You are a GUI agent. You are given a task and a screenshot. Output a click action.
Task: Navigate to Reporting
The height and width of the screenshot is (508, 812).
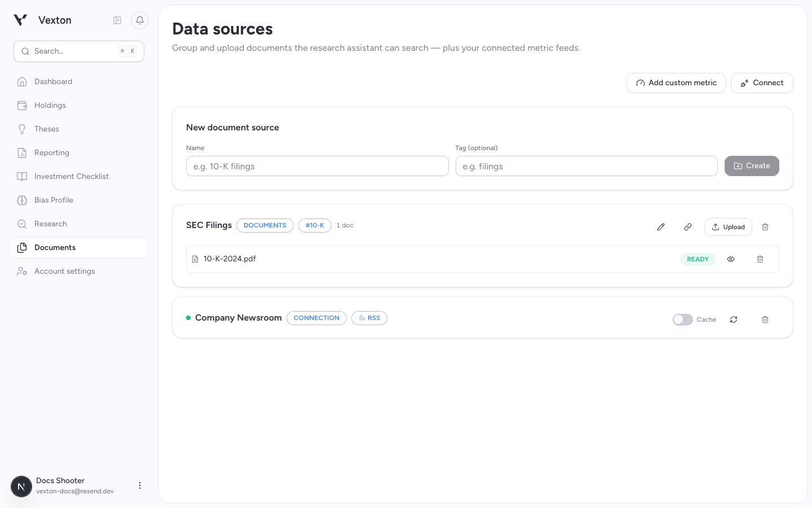click(79, 153)
